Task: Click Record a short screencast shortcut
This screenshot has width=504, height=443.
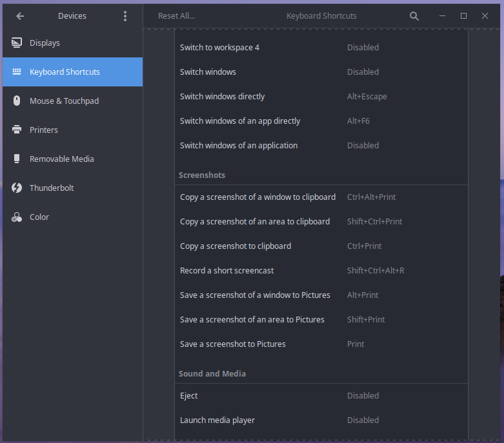Action: pyautogui.click(x=321, y=271)
